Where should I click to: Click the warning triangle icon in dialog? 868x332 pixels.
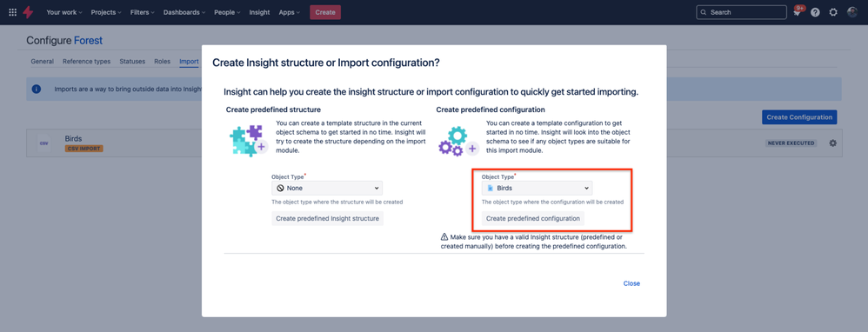444,236
